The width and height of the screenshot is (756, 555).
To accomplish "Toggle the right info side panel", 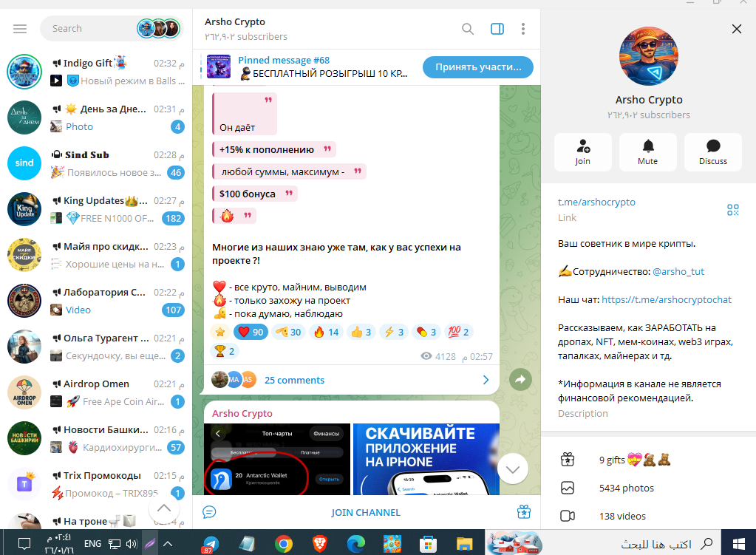I will 497,29.
